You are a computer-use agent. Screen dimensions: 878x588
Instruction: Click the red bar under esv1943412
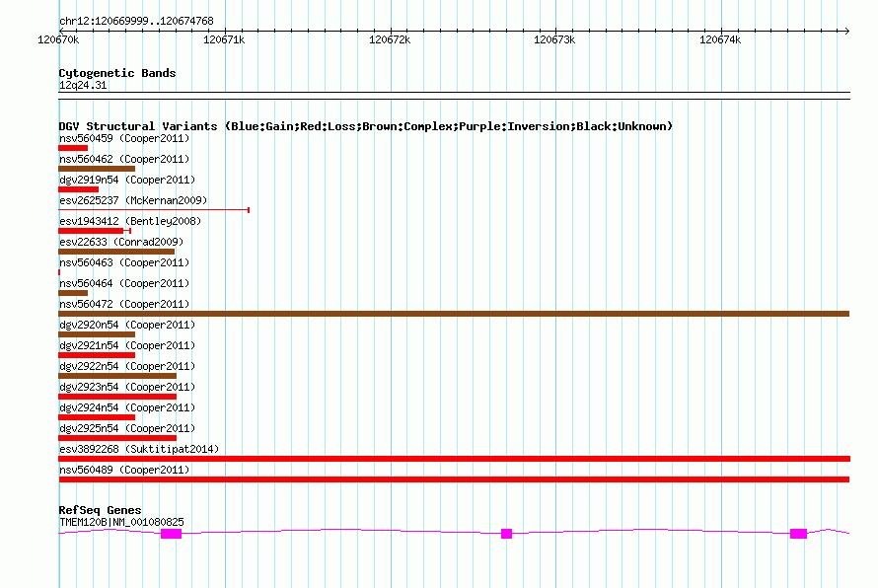coord(91,231)
